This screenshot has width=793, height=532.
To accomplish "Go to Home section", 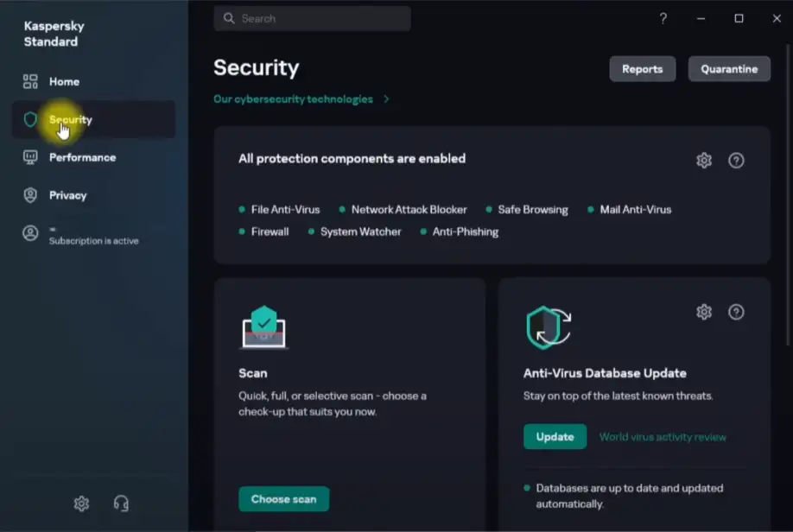I will [64, 81].
